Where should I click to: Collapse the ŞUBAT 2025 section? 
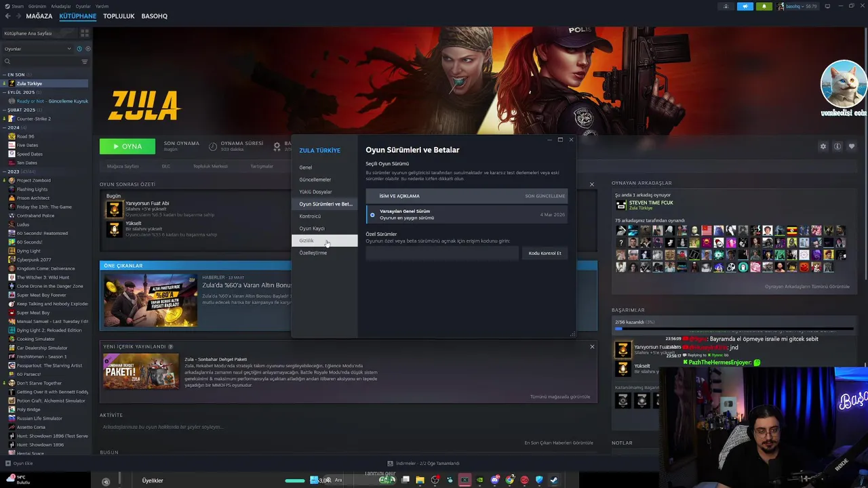5,110
